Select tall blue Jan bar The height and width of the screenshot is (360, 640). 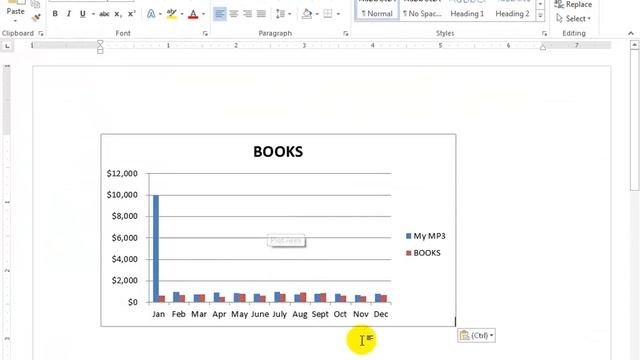[156, 248]
